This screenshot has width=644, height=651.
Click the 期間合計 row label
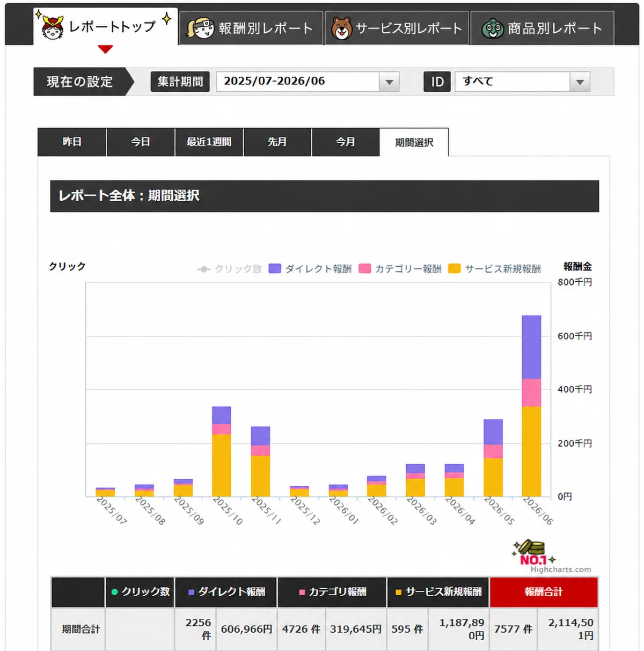click(80, 629)
